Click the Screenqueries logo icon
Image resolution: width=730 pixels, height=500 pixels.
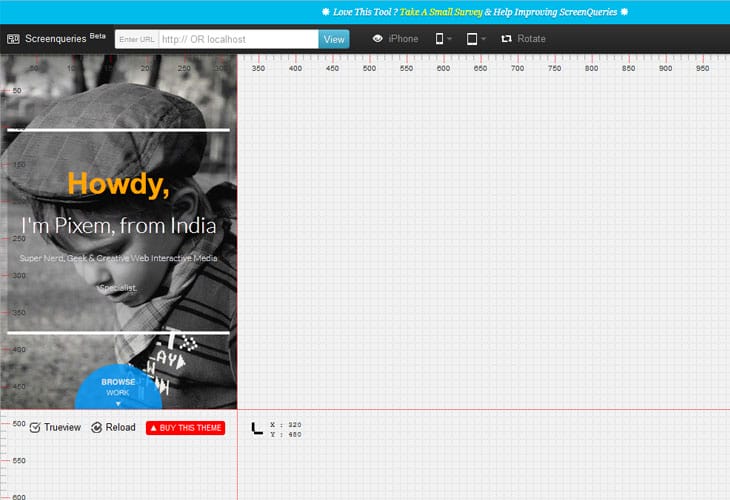click(x=13, y=39)
